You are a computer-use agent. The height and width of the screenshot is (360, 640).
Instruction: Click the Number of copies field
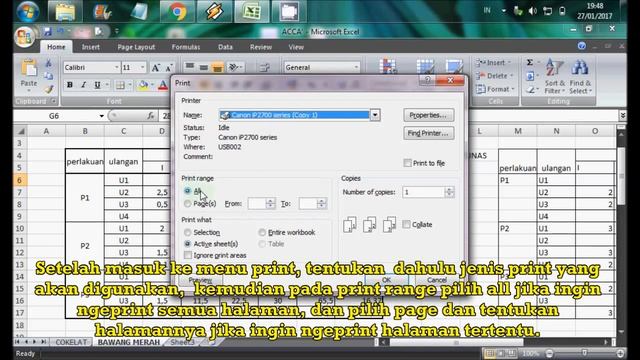423,192
